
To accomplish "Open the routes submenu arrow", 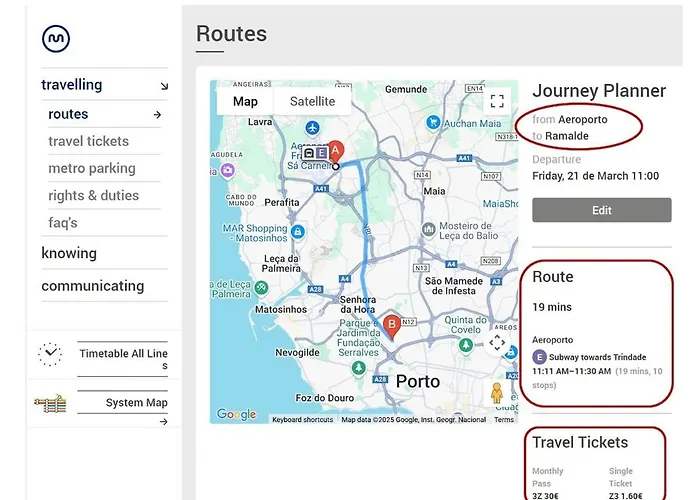I will point(157,115).
